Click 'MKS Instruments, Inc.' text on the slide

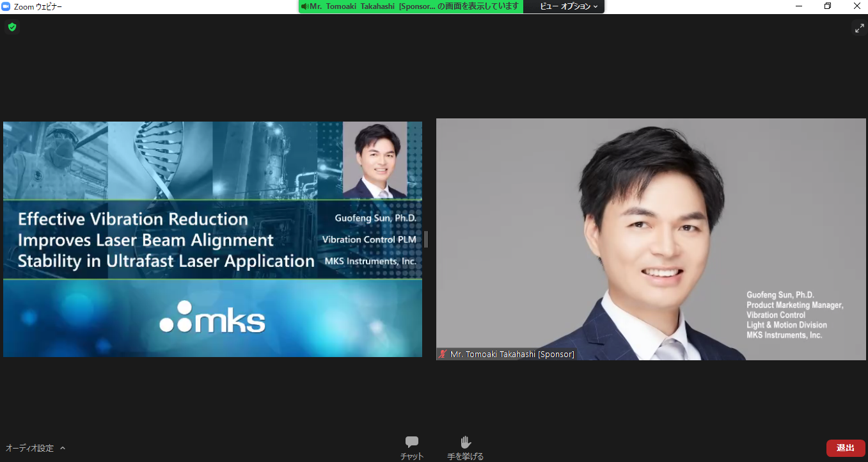coord(370,261)
